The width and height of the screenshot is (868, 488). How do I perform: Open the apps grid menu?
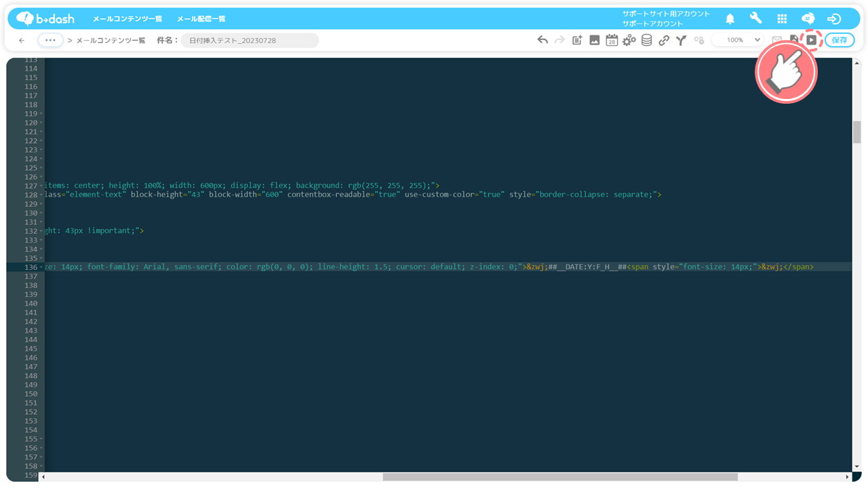(782, 19)
